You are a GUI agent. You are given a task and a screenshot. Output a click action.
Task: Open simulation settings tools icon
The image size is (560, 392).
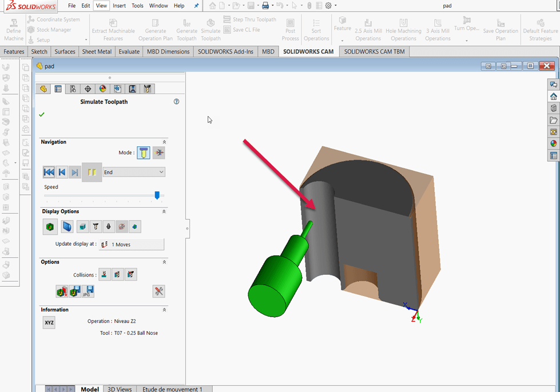[159, 291]
